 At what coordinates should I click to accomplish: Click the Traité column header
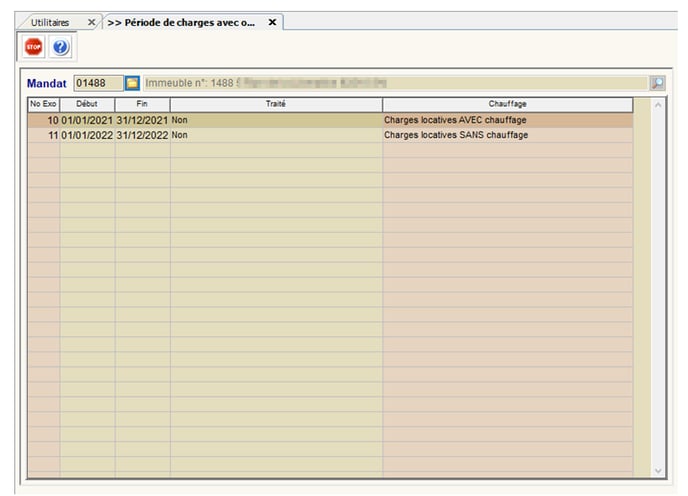[276, 104]
